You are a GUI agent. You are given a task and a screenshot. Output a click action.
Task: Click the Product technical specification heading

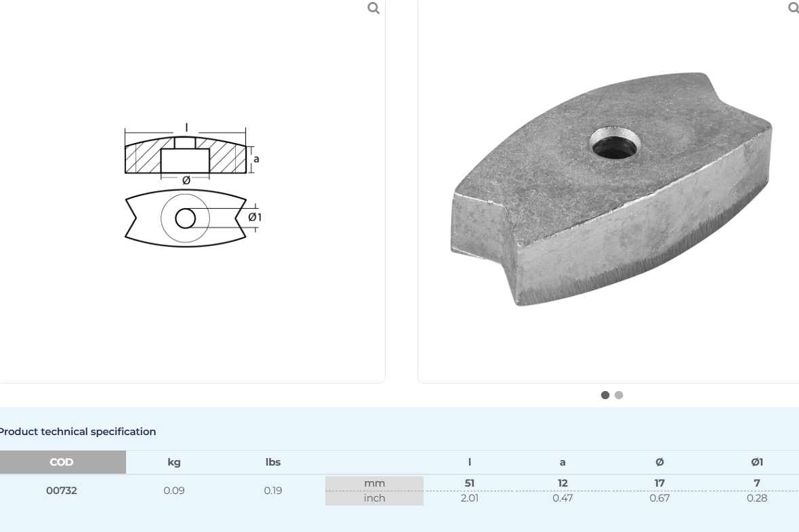pos(77,432)
